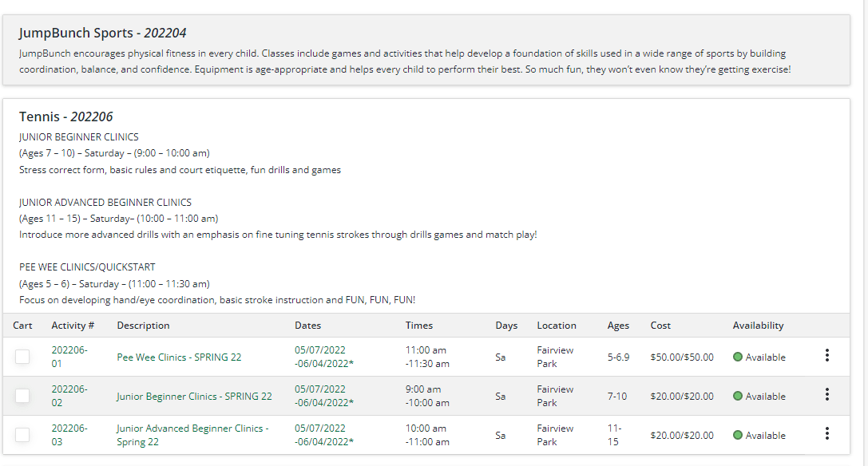Open activity number 202206-02 link
Screen dimensions: 868x466
[69, 396]
